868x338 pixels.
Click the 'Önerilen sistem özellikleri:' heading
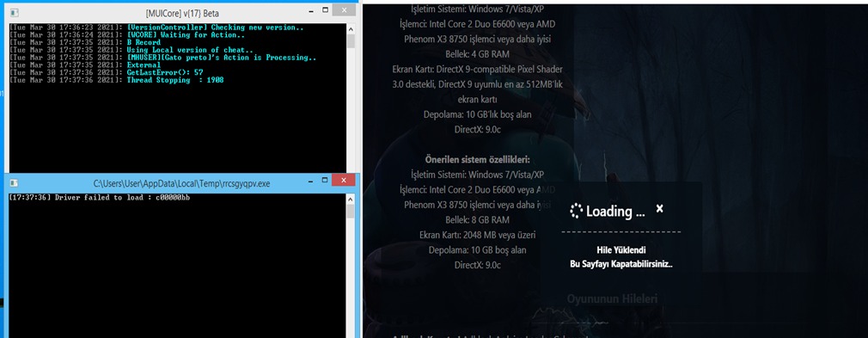pos(477,160)
